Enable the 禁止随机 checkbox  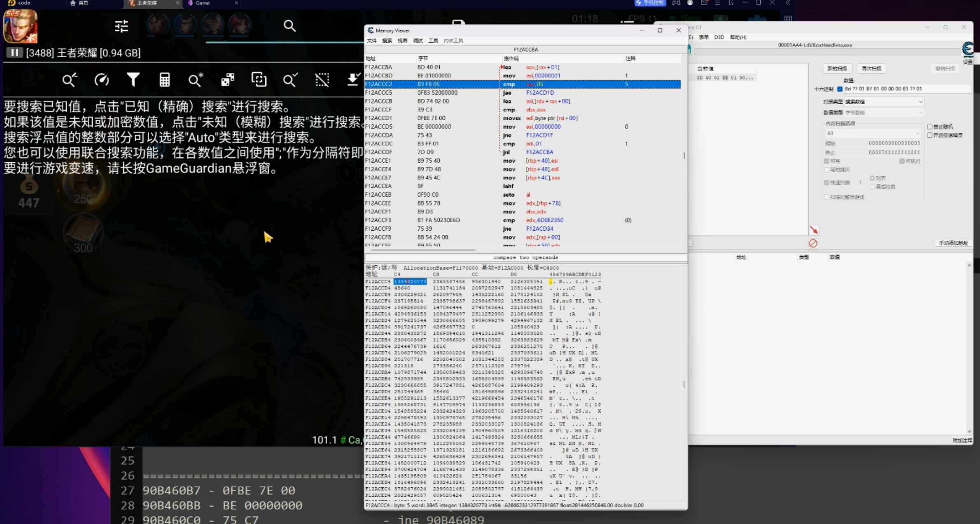930,126
